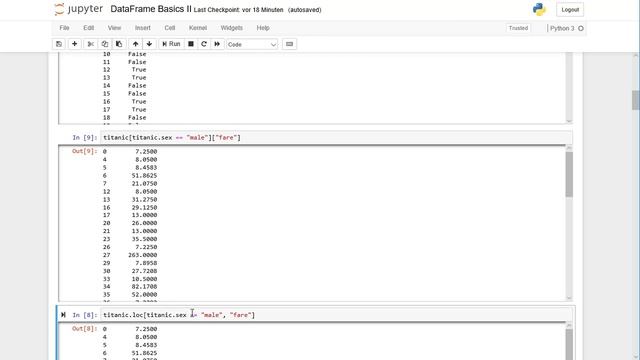Move selected cell up arrow

(x=136, y=44)
